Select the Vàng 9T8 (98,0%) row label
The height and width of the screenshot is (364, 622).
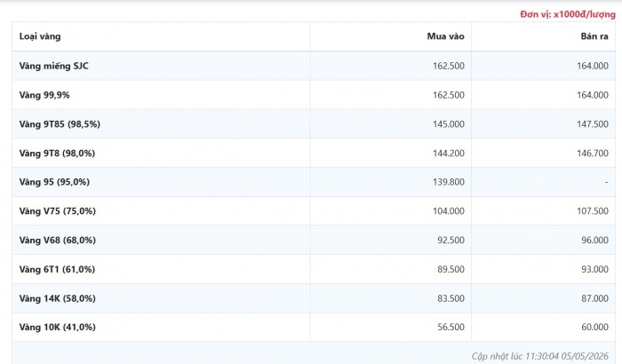point(57,153)
